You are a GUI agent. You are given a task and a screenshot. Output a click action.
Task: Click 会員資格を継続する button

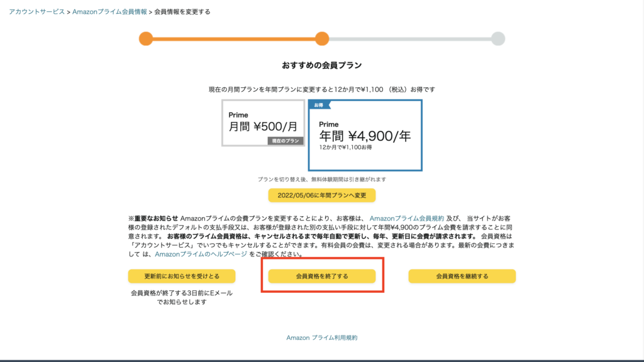462,277
